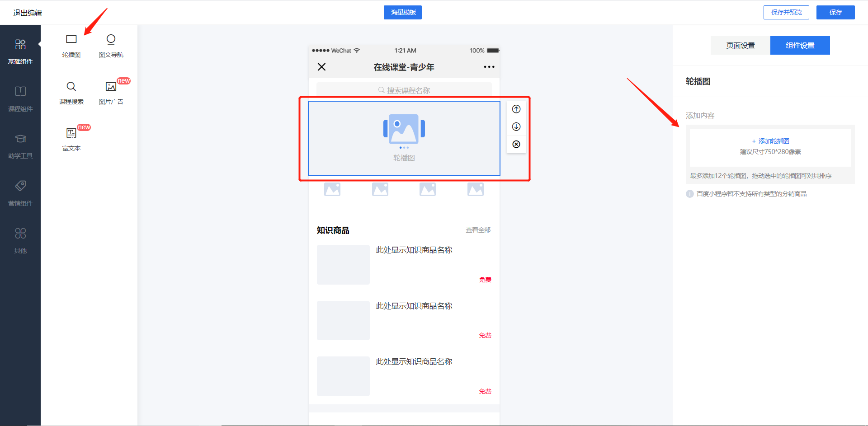Open the 基础组件 sidebar section

tap(20, 51)
